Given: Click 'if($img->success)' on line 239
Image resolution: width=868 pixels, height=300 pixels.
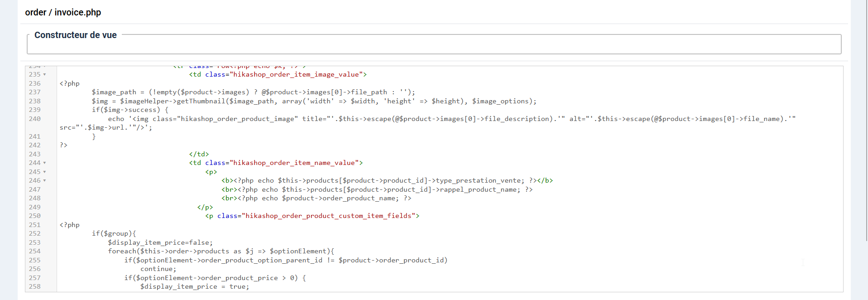Looking at the screenshot, I should [x=126, y=110].
